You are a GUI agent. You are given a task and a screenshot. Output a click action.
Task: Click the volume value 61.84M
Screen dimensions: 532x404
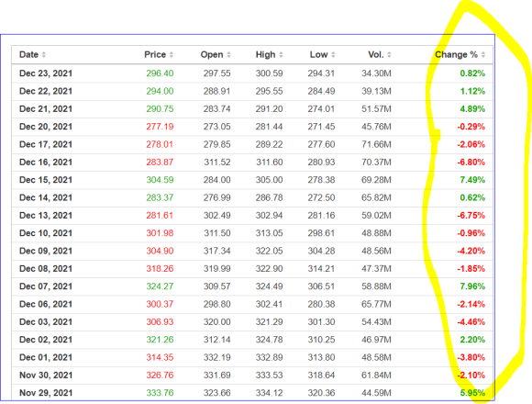[376, 376]
